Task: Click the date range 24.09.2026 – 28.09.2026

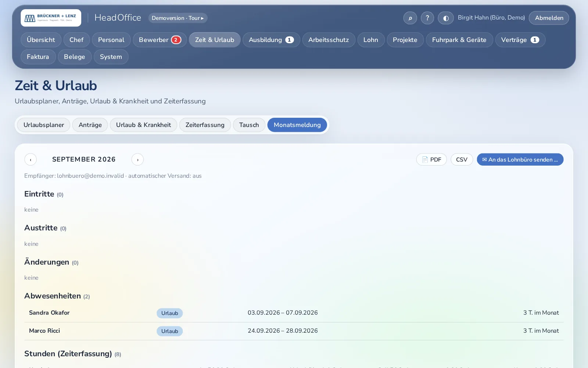Action: (x=283, y=331)
